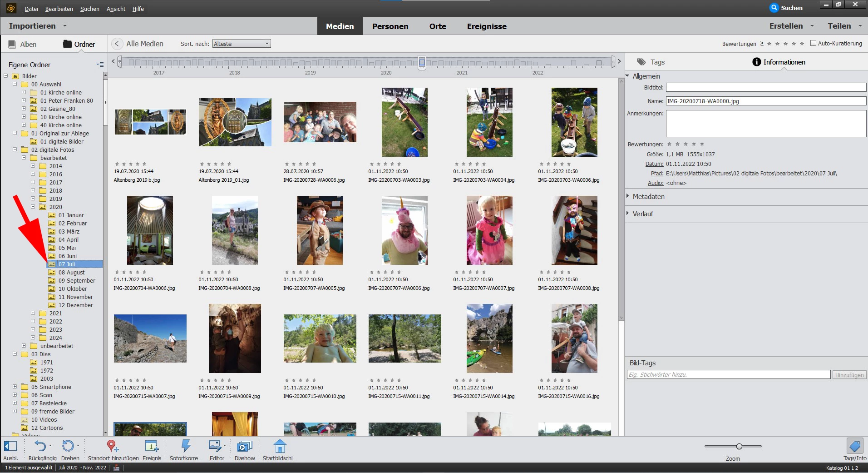This screenshot has height=473, width=868.
Task: Click the Drehen rotate icon
Action: point(68,446)
